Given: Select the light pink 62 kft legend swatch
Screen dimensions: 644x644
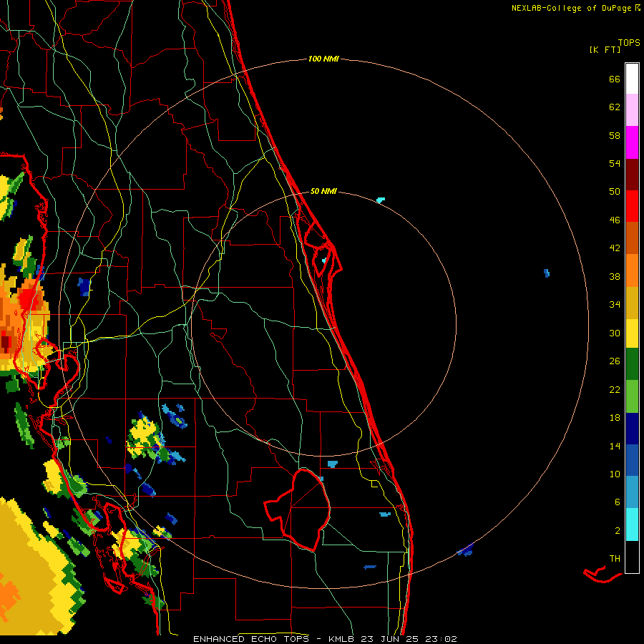Looking at the screenshot, I should [x=632, y=109].
